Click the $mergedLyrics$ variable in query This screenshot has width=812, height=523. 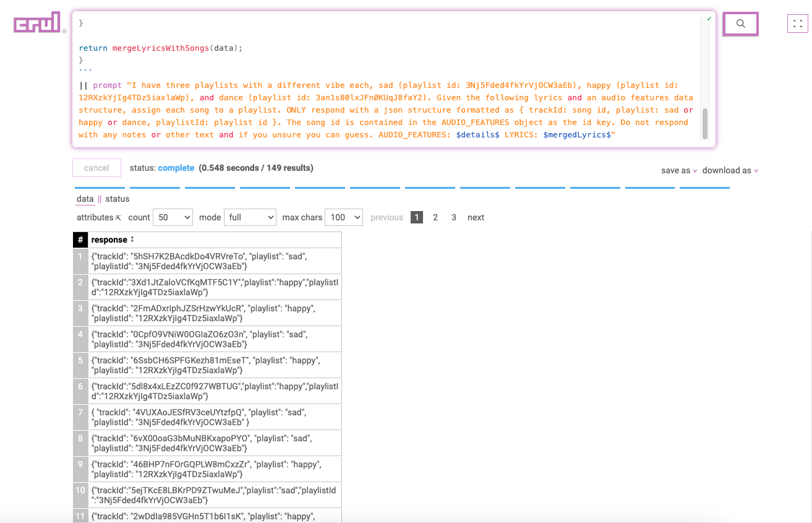click(x=578, y=134)
